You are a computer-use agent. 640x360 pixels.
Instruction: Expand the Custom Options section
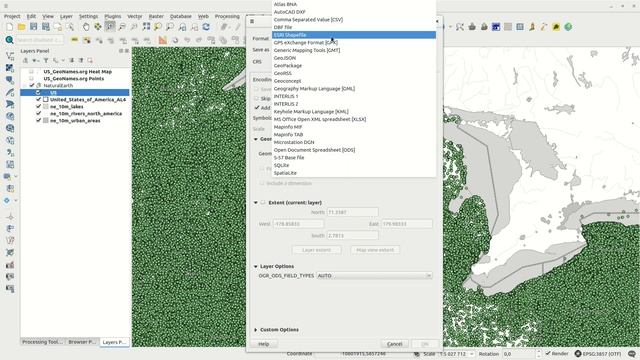pos(256,330)
